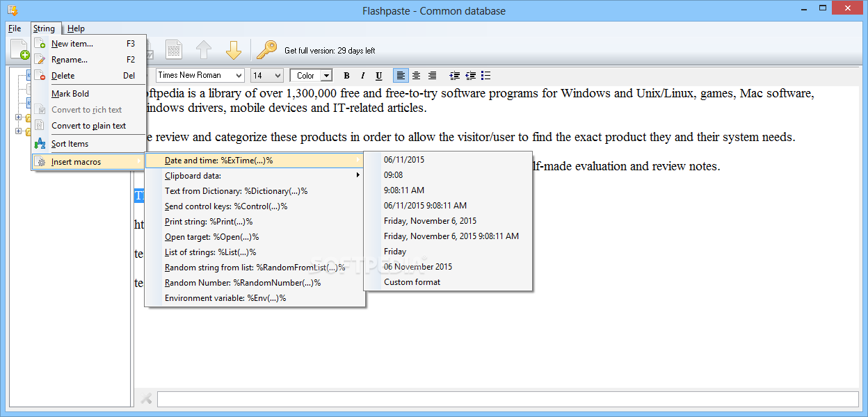This screenshot has width=868, height=417.
Task: Select Open target %Open macro
Action: (x=255, y=237)
